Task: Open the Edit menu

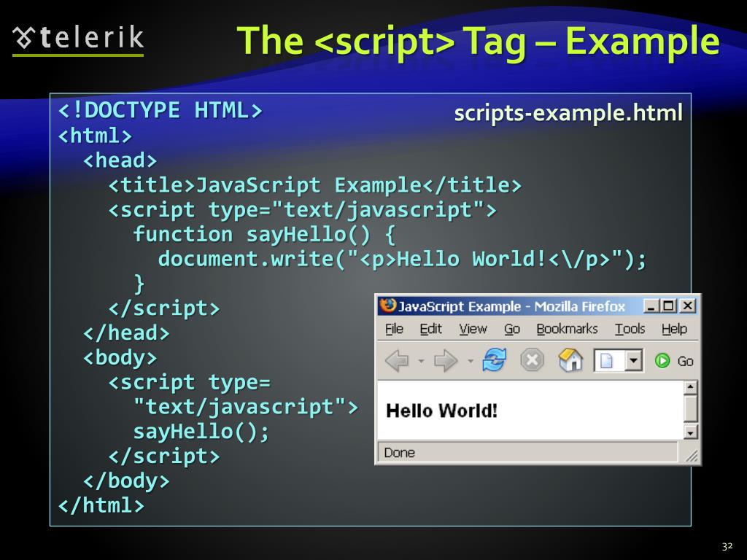Action: [430, 329]
